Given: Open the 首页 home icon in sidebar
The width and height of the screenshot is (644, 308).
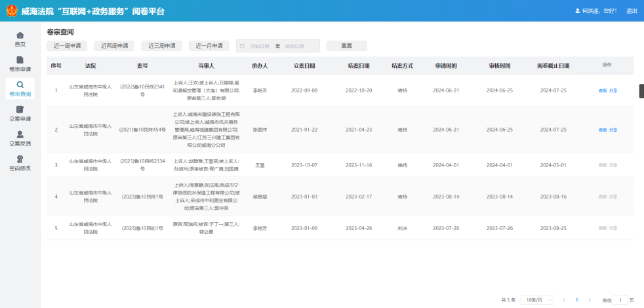Looking at the screenshot, I should click(x=20, y=35).
